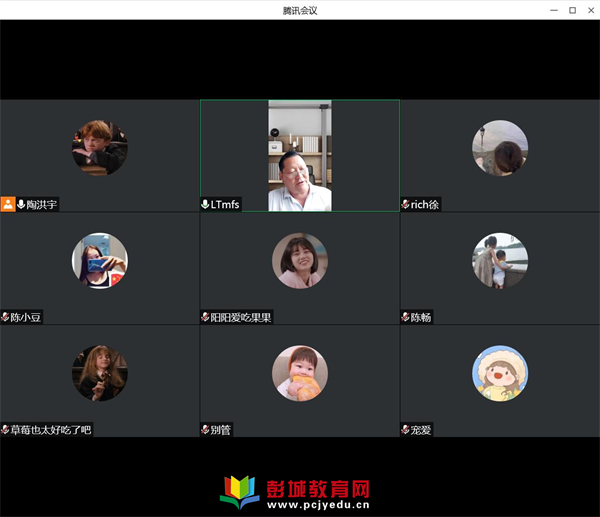Select 阳阳爱吃果果's smiling avatar
The height and width of the screenshot is (517, 600).
pos(300,261)
